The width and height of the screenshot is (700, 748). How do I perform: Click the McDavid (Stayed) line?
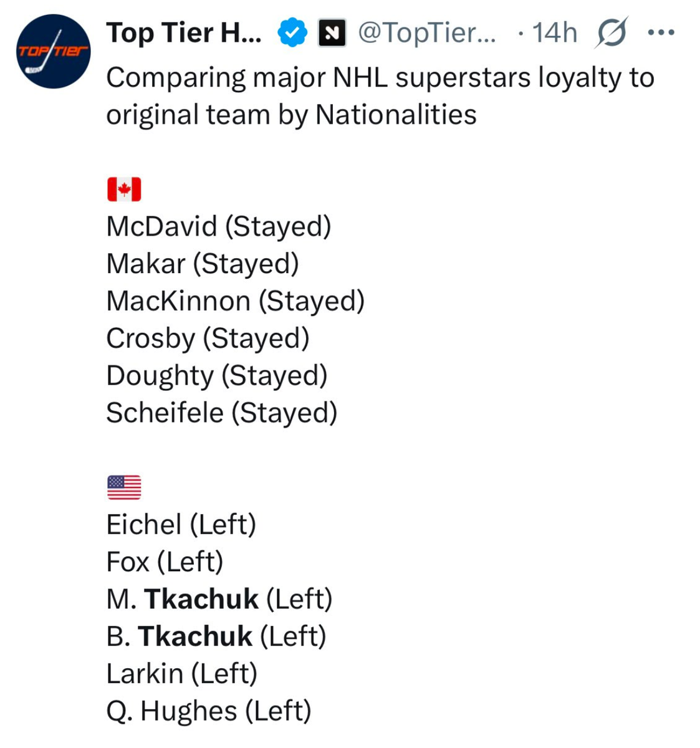pyautogui.click(x=219, y=226)
